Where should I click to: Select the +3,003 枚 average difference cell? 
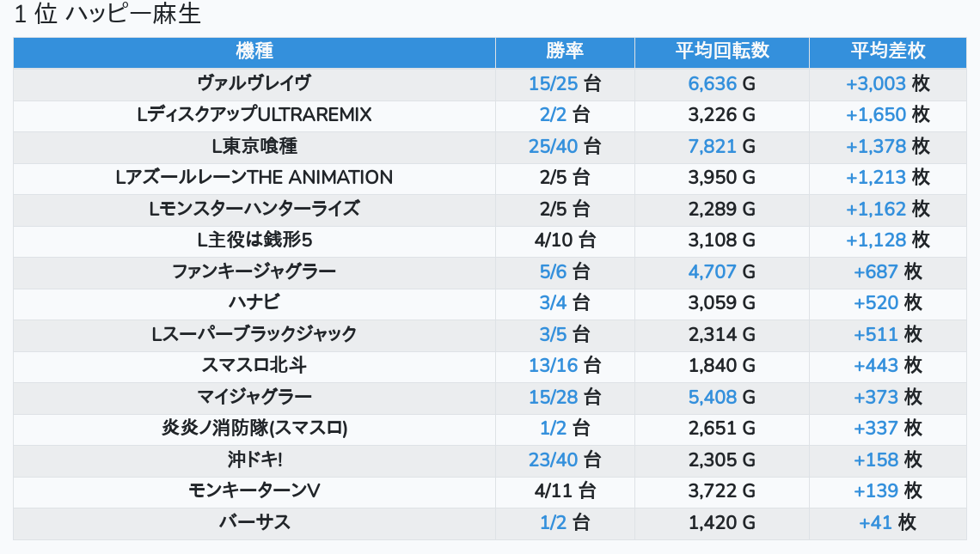click(x=888, y=83)
